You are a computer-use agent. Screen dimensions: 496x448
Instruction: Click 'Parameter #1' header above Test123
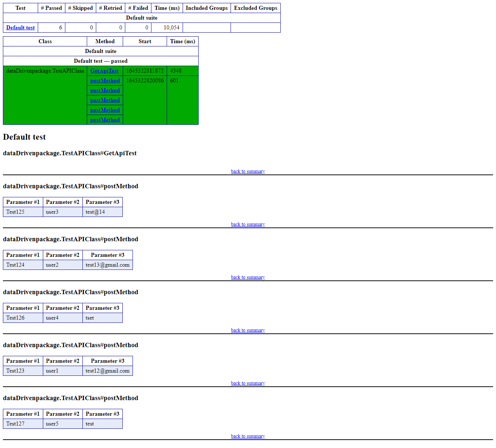tap(23, 361)
